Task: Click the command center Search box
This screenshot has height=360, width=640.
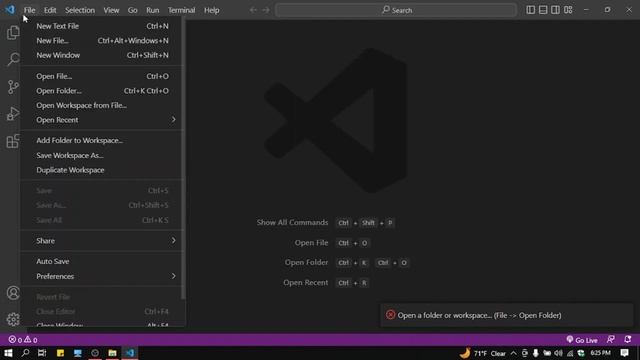Action: pos(396,10)
